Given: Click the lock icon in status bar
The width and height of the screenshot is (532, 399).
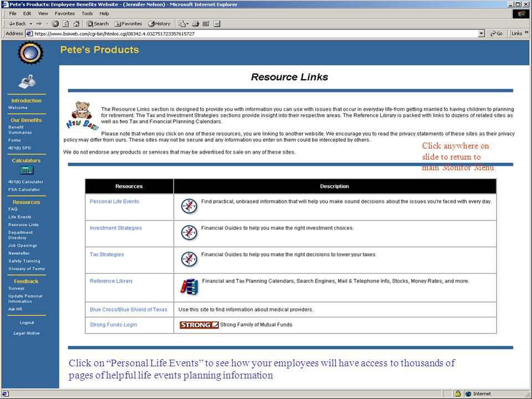Looking at the screenshot, I should click(x=458, y=393).
